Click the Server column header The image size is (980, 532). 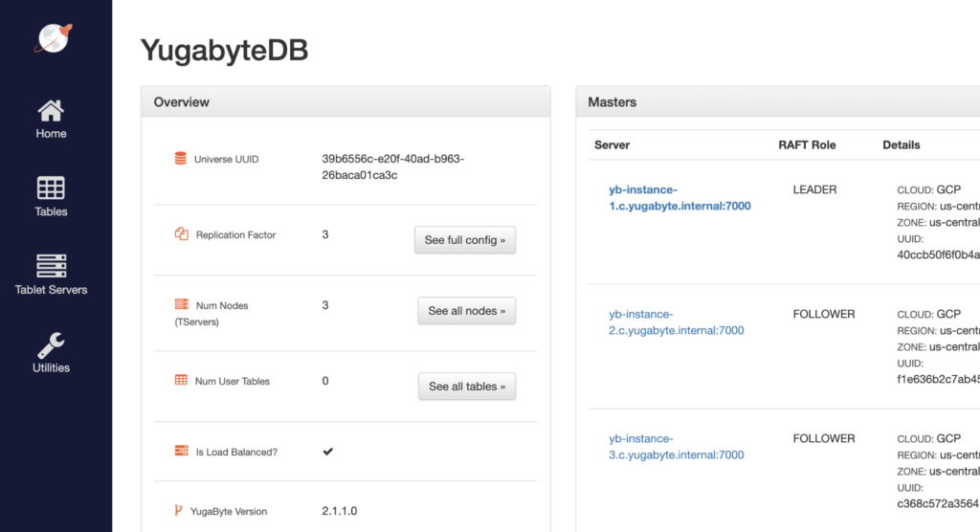(x=612, y=144)
